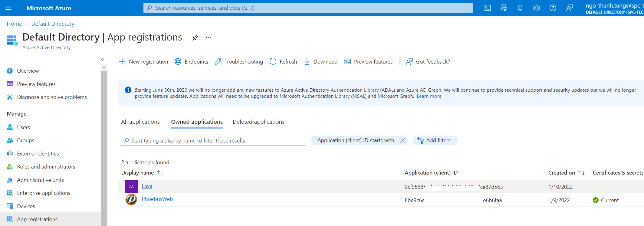Open the Learn more link in the banner
The image size is (644, 226).
point(429,96)
